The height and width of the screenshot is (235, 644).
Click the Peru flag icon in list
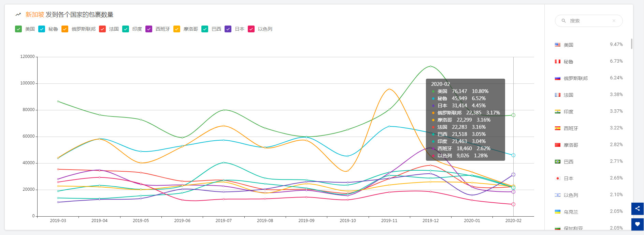(x=558, y=62)
